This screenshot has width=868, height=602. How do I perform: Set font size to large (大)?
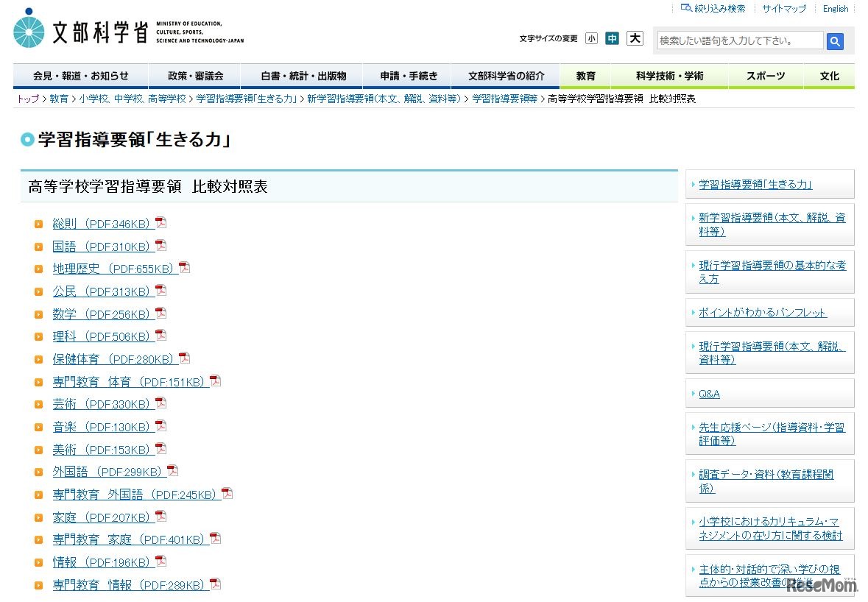click(x=635, y=38)
